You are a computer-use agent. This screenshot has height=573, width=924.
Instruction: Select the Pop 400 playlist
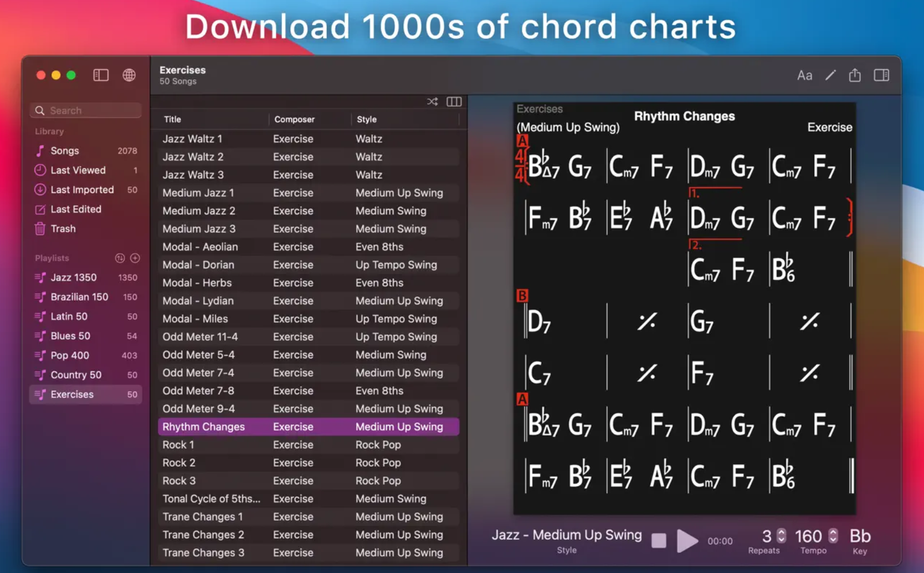pos(86,355)
